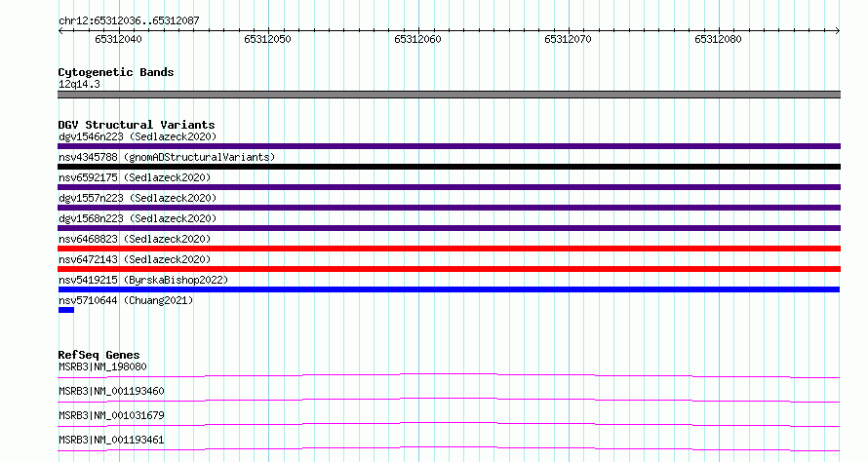Select the red bar for nsv6472143
The height and width of the screenshot is (462, 868).
coord(449,269)
